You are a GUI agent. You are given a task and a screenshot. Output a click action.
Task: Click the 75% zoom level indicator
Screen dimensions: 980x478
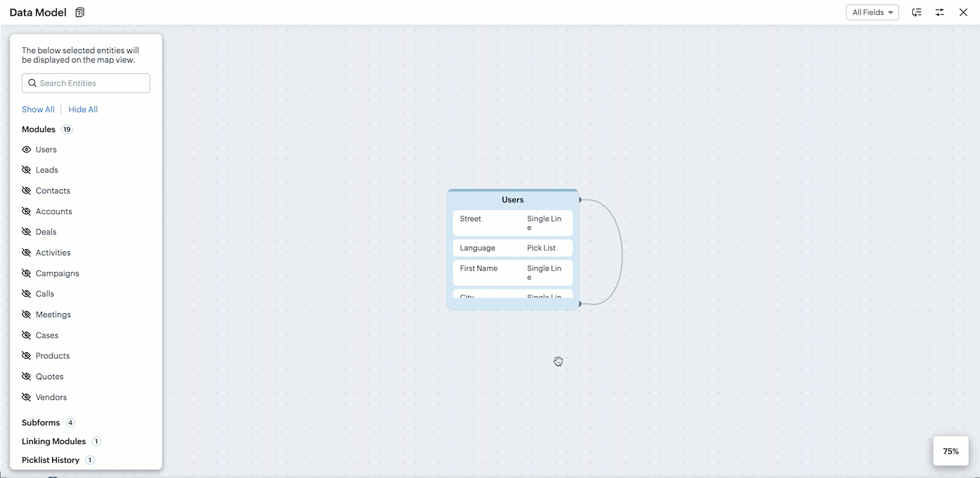(951, 451)
